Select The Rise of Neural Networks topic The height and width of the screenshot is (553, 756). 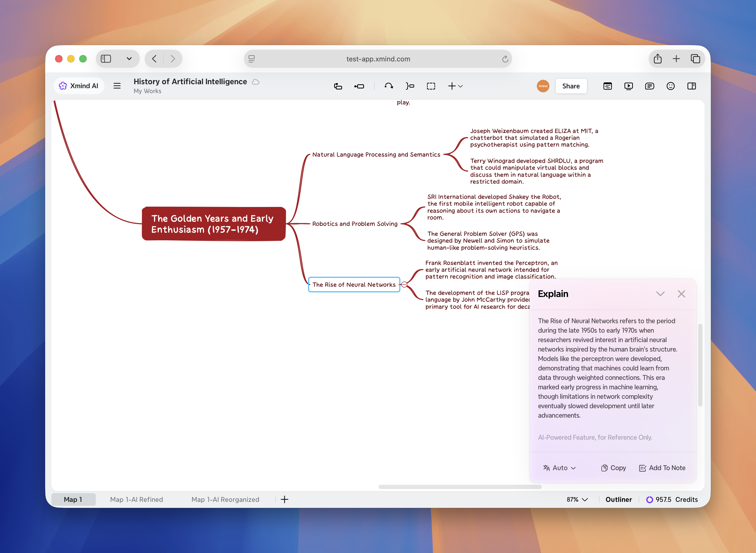point(354,285)
